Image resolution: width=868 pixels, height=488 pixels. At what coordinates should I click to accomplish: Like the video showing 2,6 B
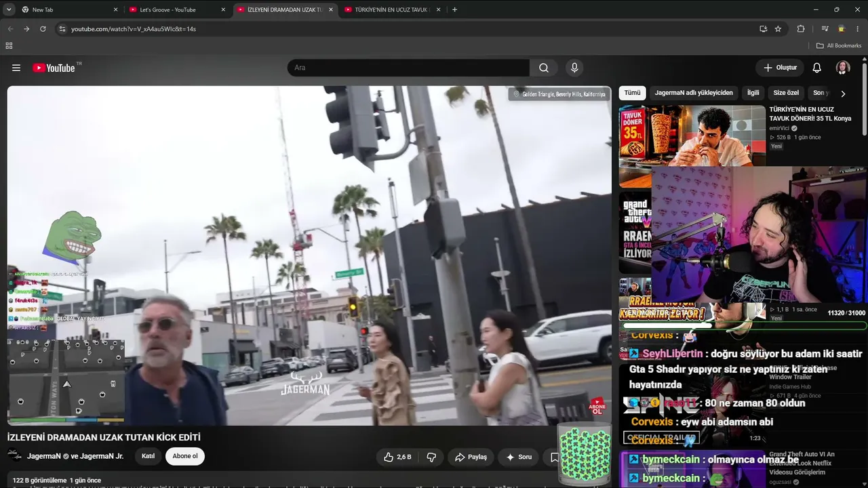click(x=397, y=457)
